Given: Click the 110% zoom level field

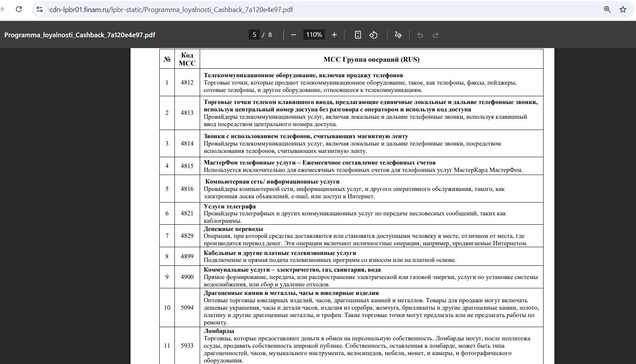Looking at the screenshot, I should coord(314,35).
